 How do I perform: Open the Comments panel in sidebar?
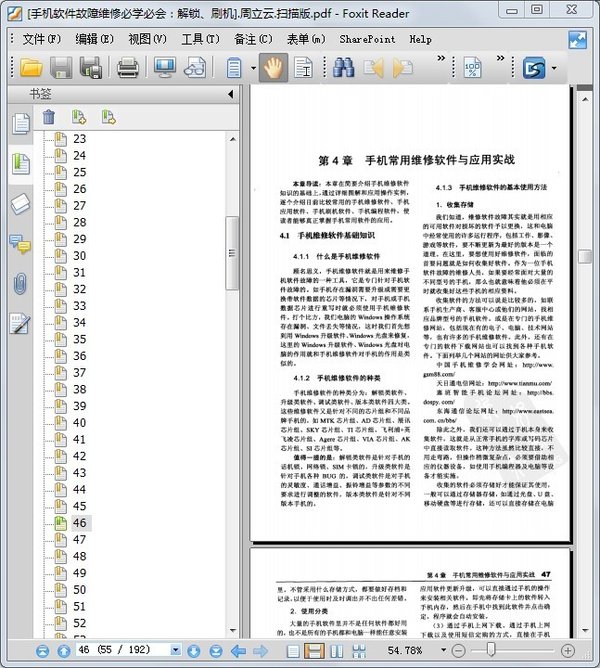(x=20, y=244)
